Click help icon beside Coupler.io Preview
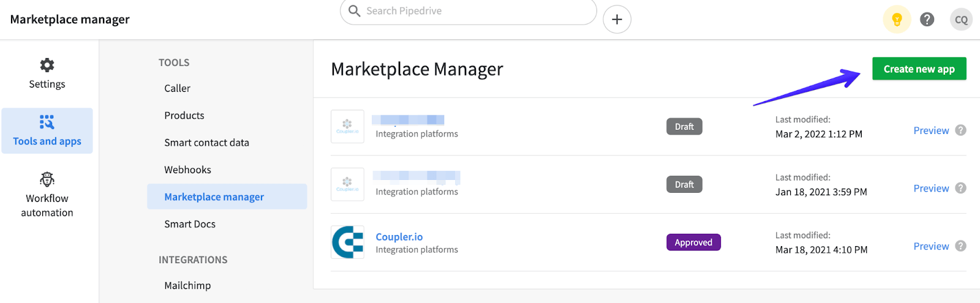The height and width of the screenshot is (303, 980). [961, 246]
